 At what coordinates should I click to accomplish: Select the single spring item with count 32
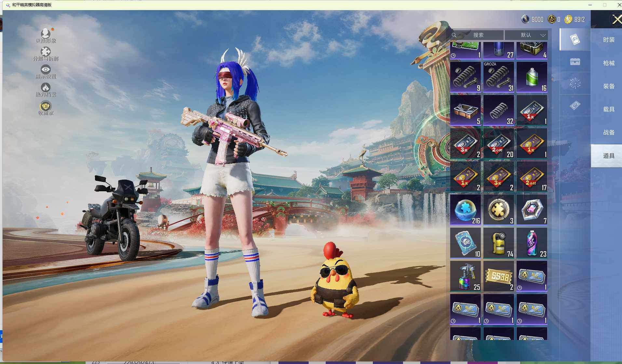499,110
